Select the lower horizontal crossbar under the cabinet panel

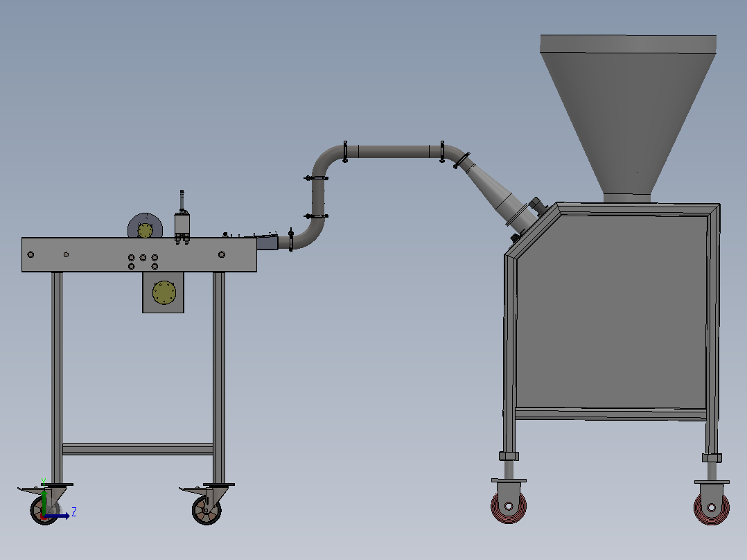click(x=610, y=414)
